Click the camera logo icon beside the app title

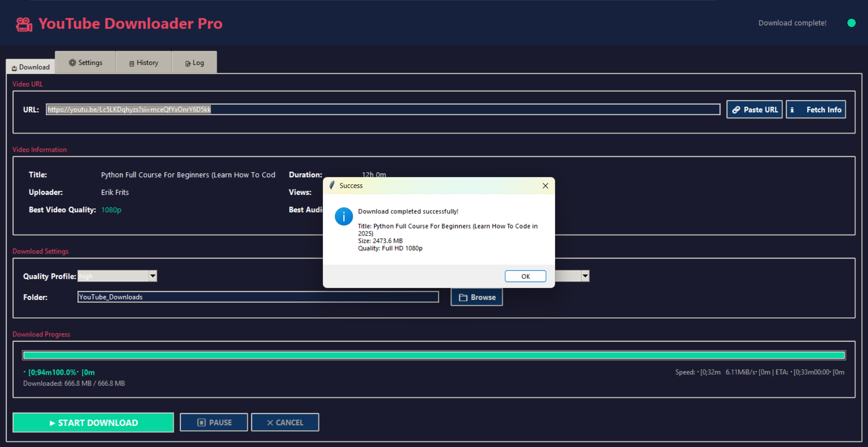pos(24,24)
